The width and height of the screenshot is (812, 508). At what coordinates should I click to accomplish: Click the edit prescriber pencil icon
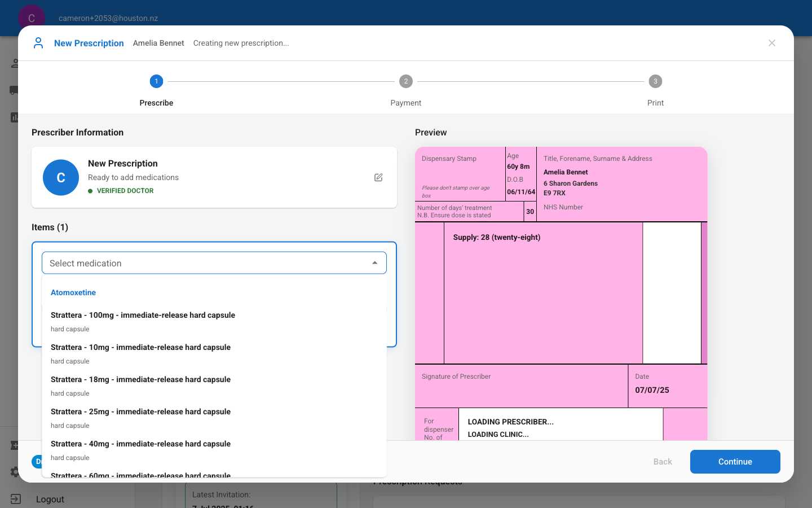378,177
